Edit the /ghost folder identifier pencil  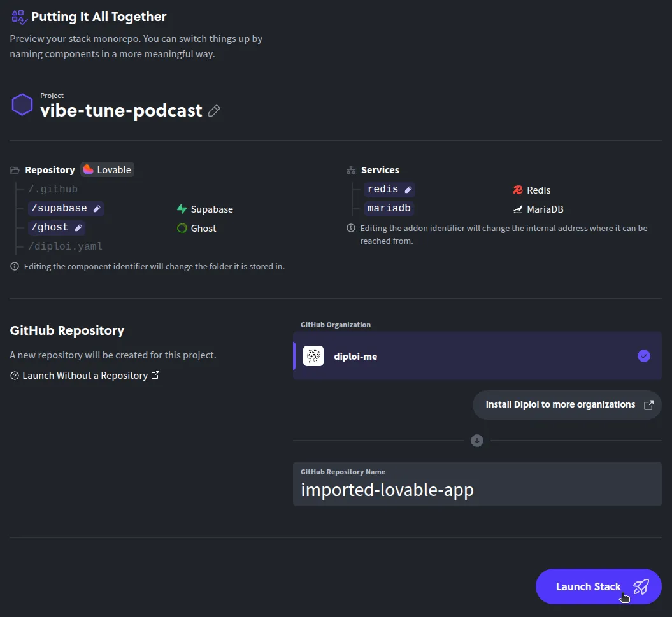tap(78, 228)
